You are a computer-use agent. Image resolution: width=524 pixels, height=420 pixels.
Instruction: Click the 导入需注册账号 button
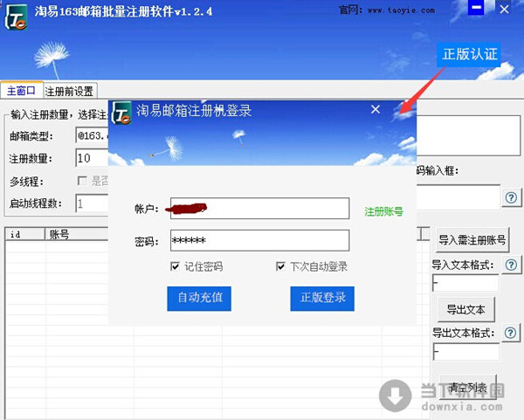(x=472, y=240)
